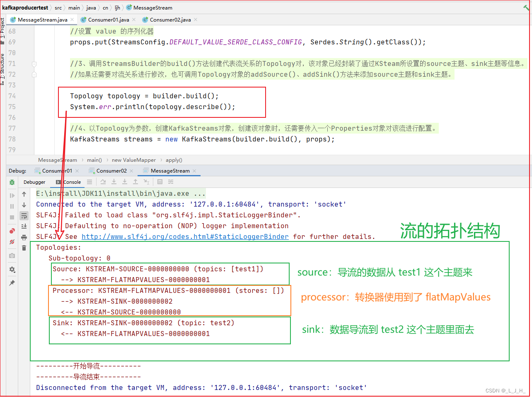Open the slf4j StaticLoggerBinder link
The height and width of the screenshot is (397, 532).
(185, 236)
